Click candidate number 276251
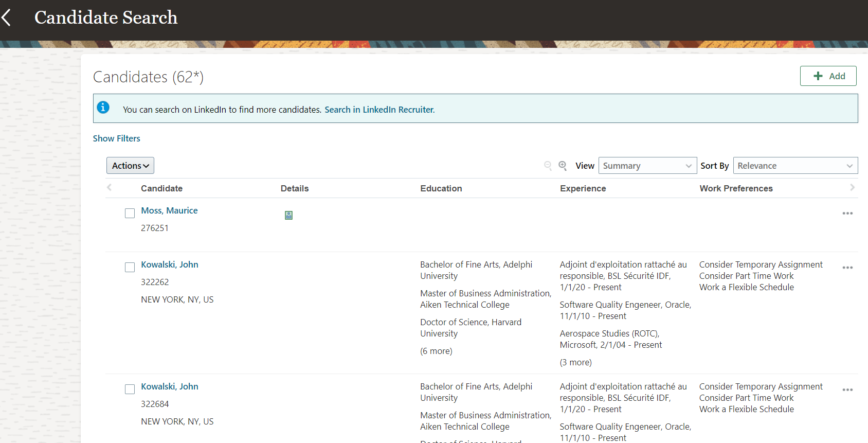This screenshot has height=443, width=868. (x=155, y=228)
